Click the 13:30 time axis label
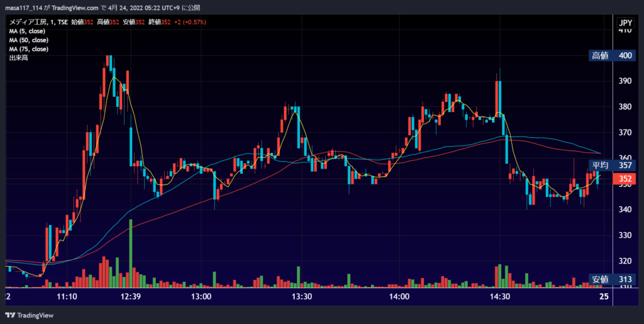The height and width of the screenshot is (324, 644). [301, 296]
